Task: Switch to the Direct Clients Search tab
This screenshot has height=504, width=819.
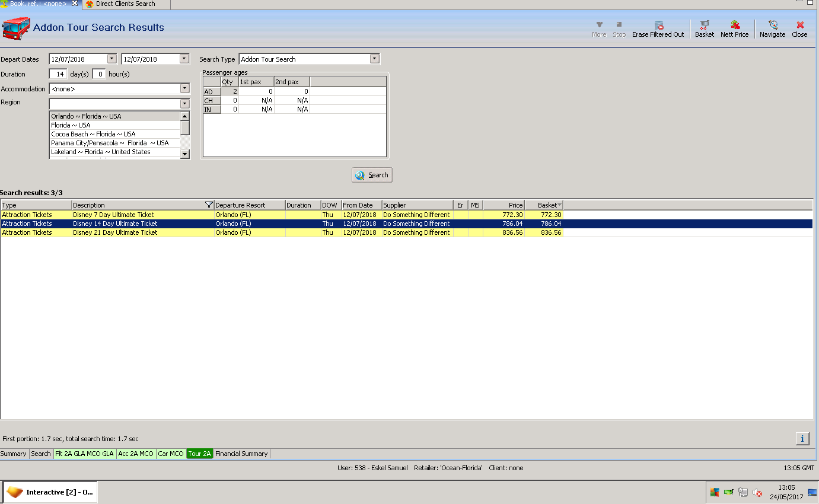Action: click(126, 4)
